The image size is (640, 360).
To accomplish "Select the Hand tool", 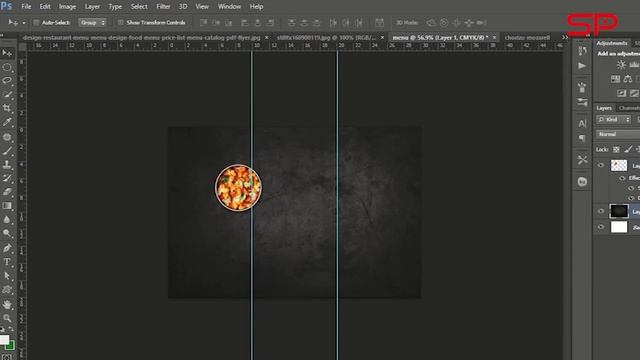I will (7, 304).
